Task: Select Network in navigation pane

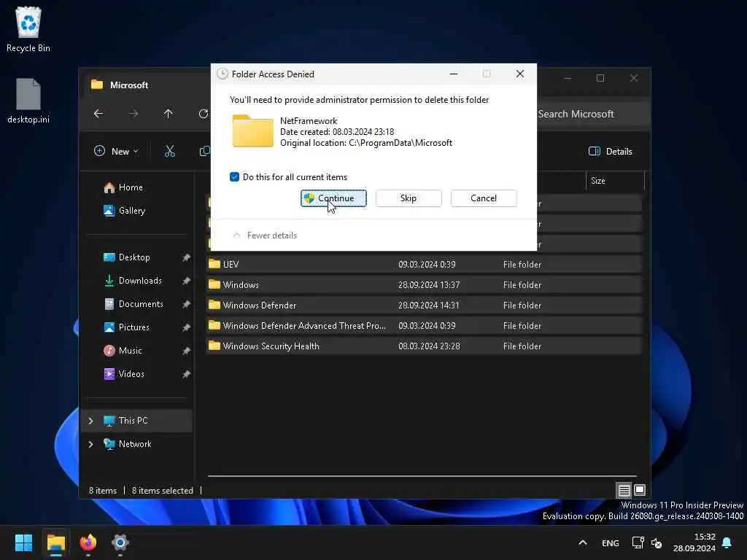Action: tap(137, 444)
